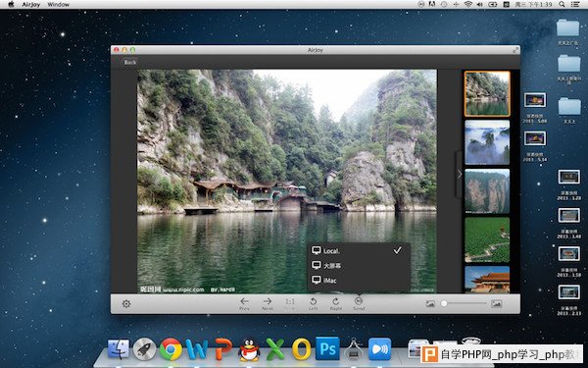Select desktop screenshot file ending 1.58
The image size is (588, 368).
pyautogui.click(x=568, y=261)
